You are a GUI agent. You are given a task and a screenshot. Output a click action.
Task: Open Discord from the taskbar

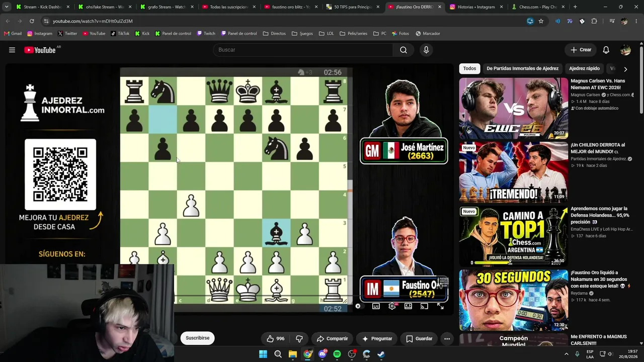pos(323,354)
